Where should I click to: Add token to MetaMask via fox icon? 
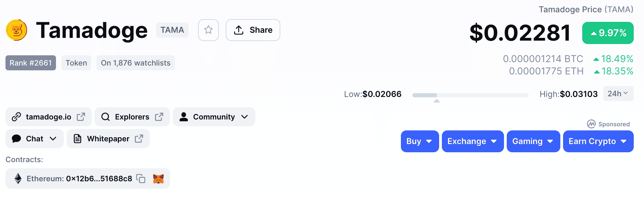(158, 179)
